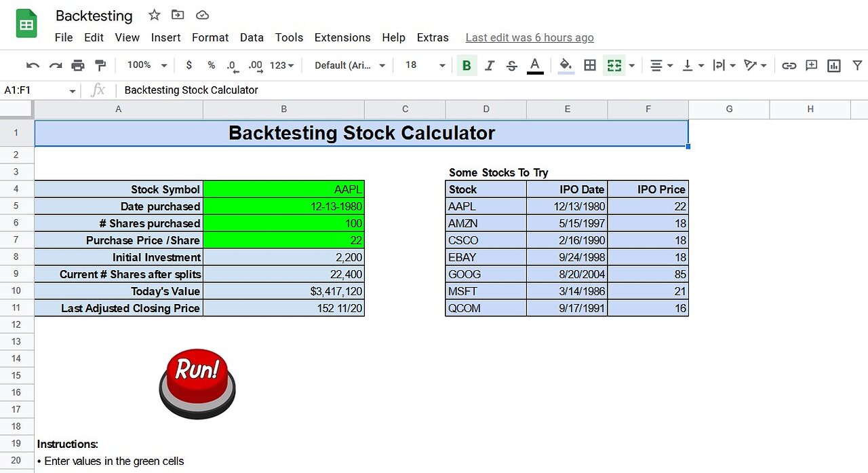Toggle Merge cells button
The image size is (868, 473).
pos(614,65)
